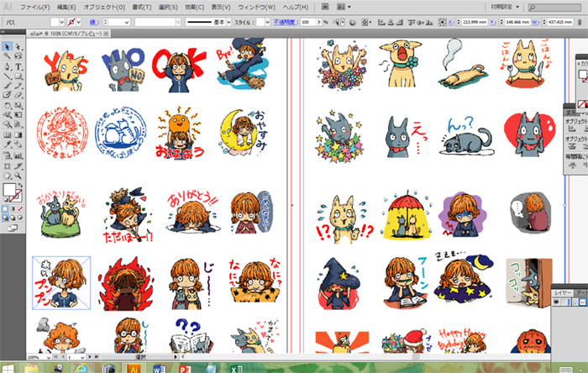Screen dimensions: 588x373
Task: Select the Symbol Sprayer tool
Action: click(x=7, y=155)
